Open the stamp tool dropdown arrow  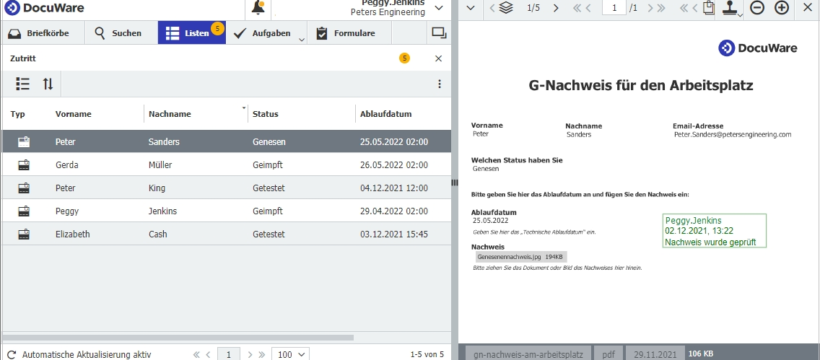click(x=740, y=15)
